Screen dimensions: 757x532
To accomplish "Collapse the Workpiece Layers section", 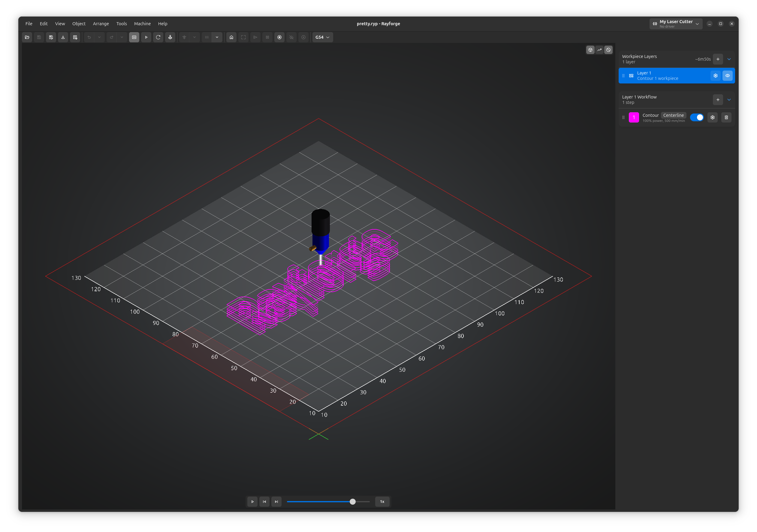I will tap(729, 59).
